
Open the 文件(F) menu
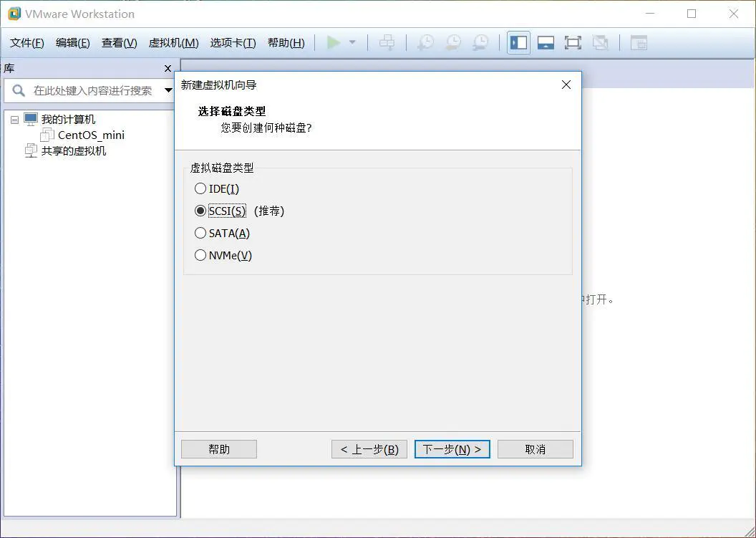point(27,42)
